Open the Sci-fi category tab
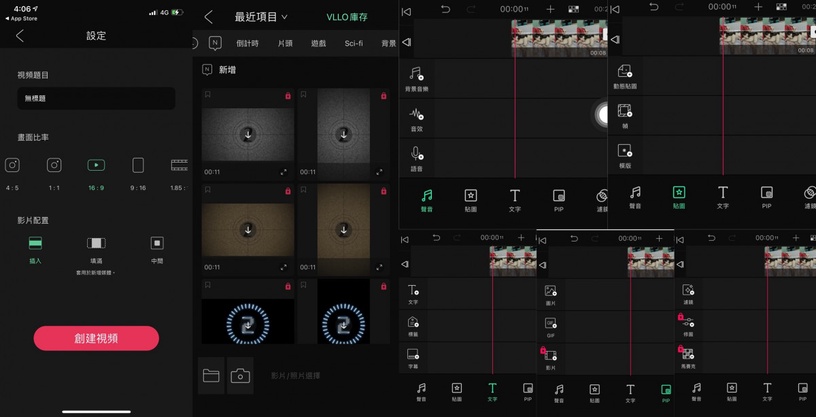The height and width of the screenshot is (417, 816). pyautogui.click(x=354, y=44)
